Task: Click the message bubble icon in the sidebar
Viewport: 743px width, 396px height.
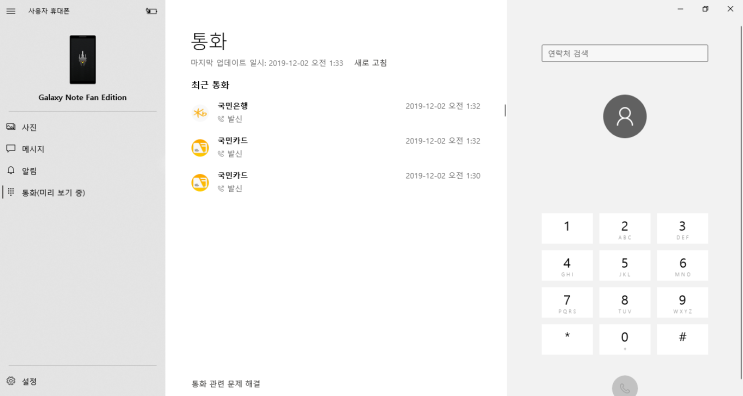Action: (x=11, y=149)
